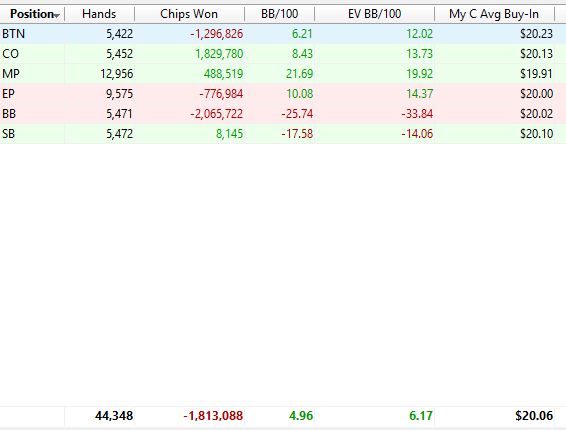Click the hands value 12,956

tap(117, 74)
